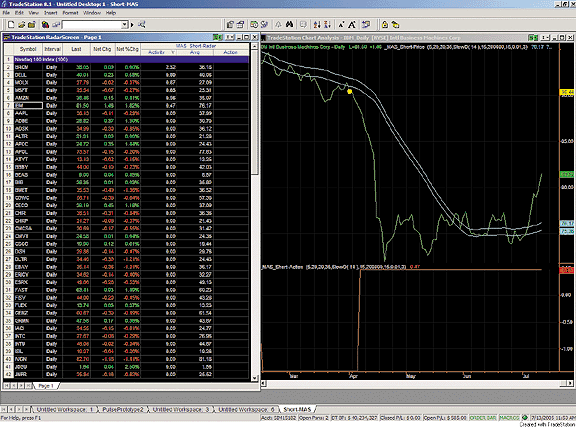Click the red value marker on indicator axis
Screen dimensions: 576x427
568,270
